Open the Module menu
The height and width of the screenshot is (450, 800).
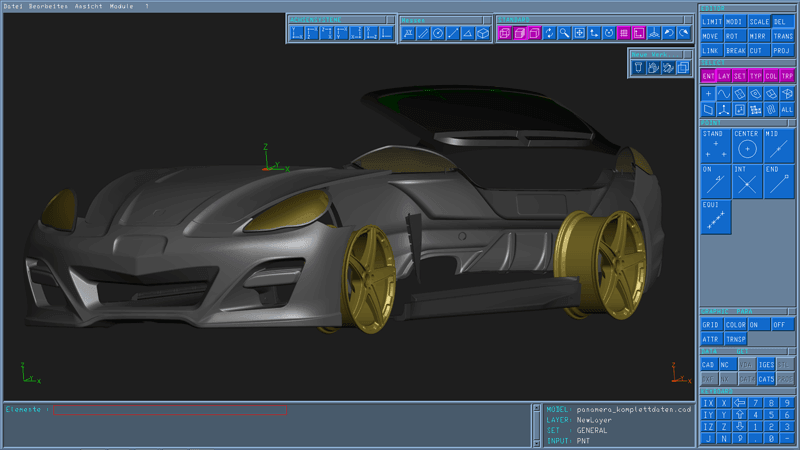coord(121,6)
